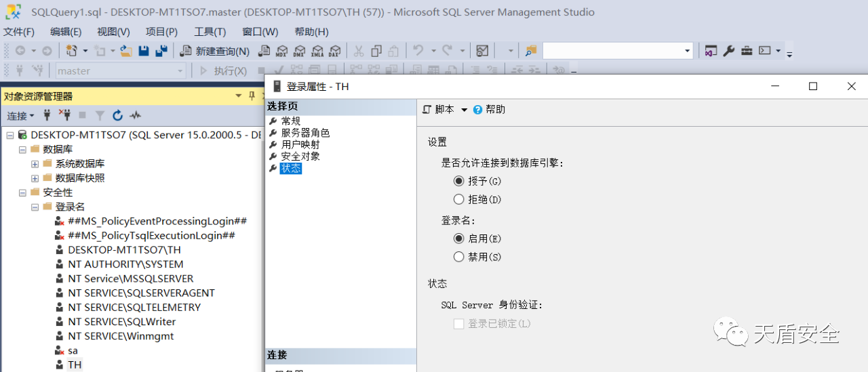Select the TH login in tree
868x372 pixels.
[75, 365]
